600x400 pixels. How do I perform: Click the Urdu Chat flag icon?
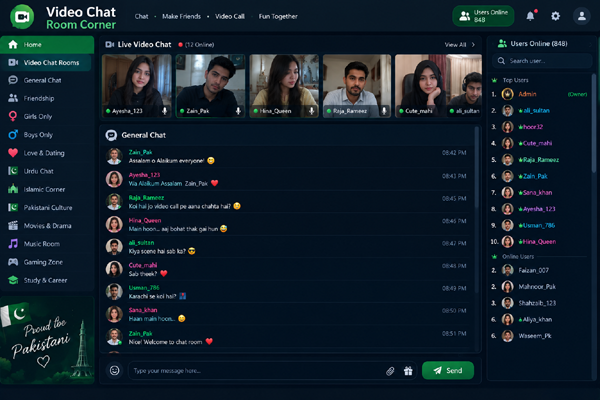coord(13,171)
